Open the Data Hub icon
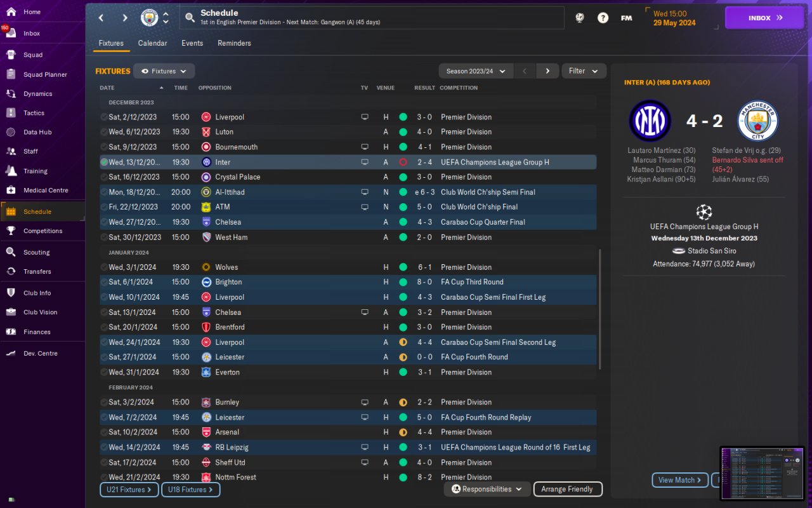Viewport: 812px width, 508px height. 11,132
